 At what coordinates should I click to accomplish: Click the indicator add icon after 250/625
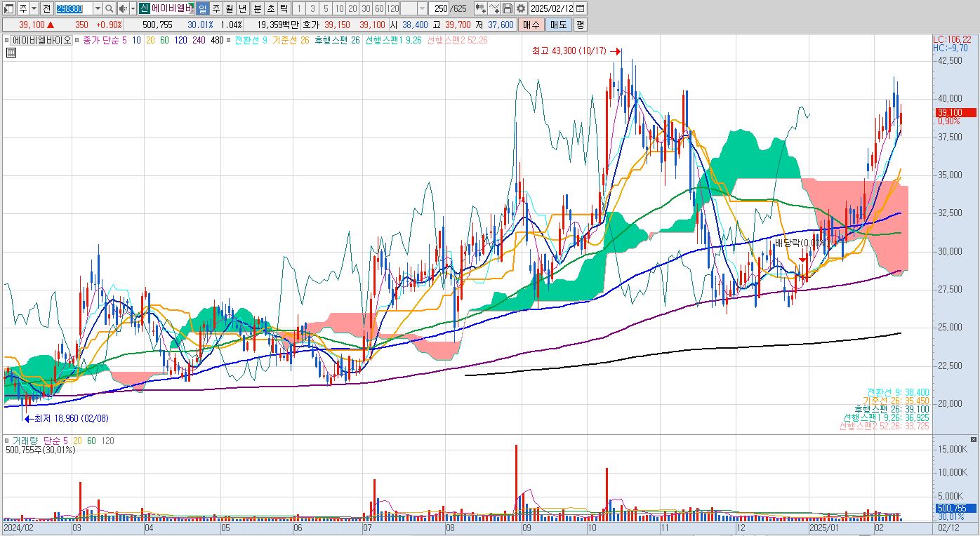pos(480,8)
